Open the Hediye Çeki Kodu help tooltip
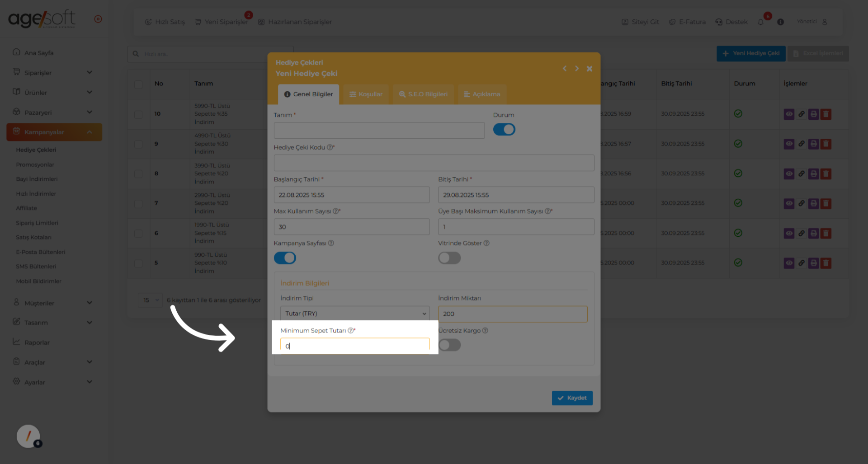This screenshot has width=868, height=464. [x=330, y=147]
